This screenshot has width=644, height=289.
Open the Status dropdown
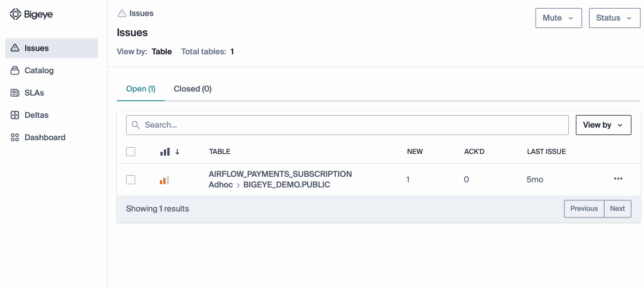(x=614, y=18)
